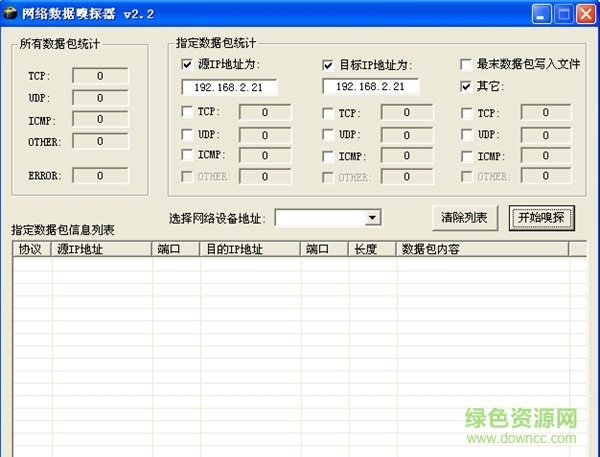The height and width of the screenshot is (457, 600).
Task: Check ICMP under the 其它 group
Action: tap(467, 156)
